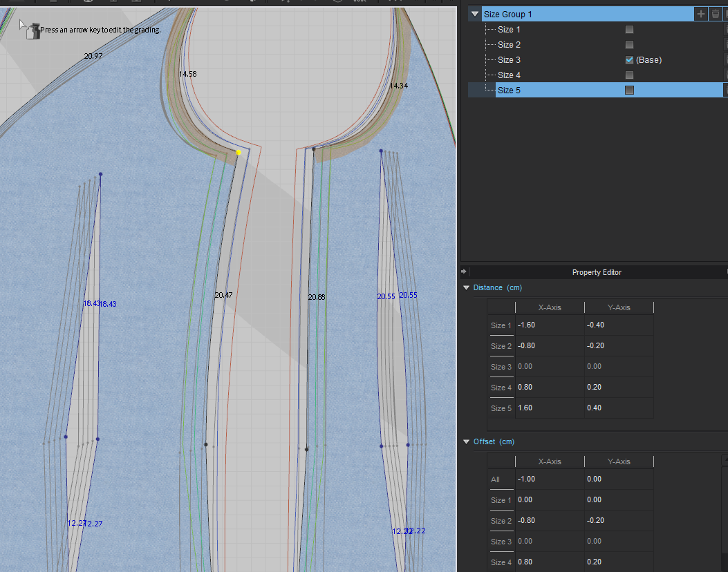Viewport: 728px width, 572px height.
Task: Select the black point at right armhole corner
Action: click(314, 149)
